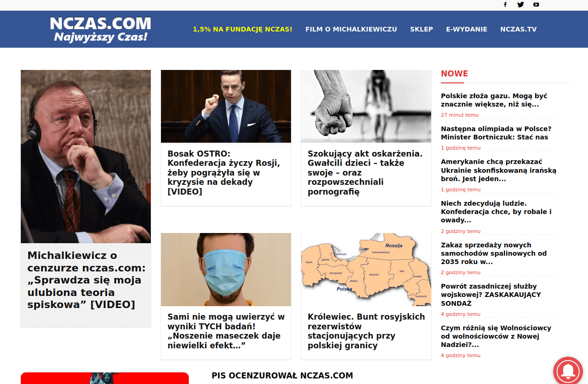The height and width of the screenshot is (384, 588).
Task: Open the 1,5% NA FUNDACJĘ NCZAS menu item
Action: [242, 29]
